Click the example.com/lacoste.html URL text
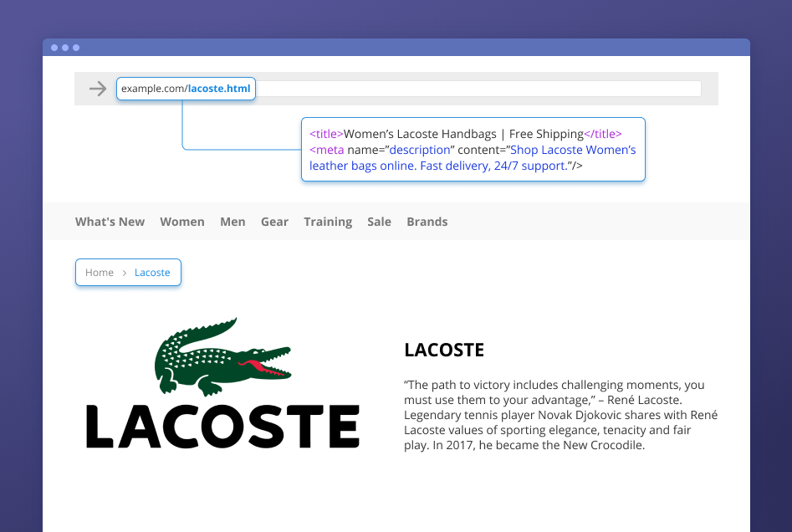The width and height of the screenshot is (792, 532). tap(186, 89)
